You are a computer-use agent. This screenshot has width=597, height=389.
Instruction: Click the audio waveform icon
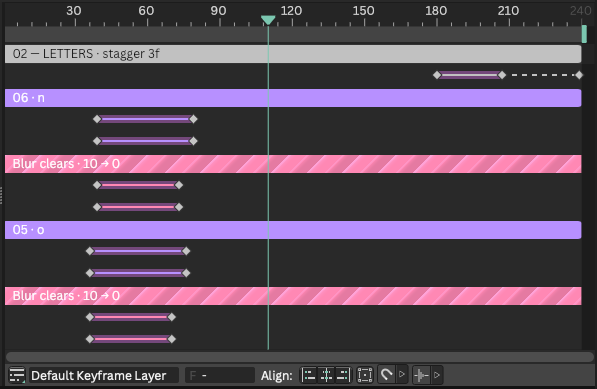click(x=421, y=375)
